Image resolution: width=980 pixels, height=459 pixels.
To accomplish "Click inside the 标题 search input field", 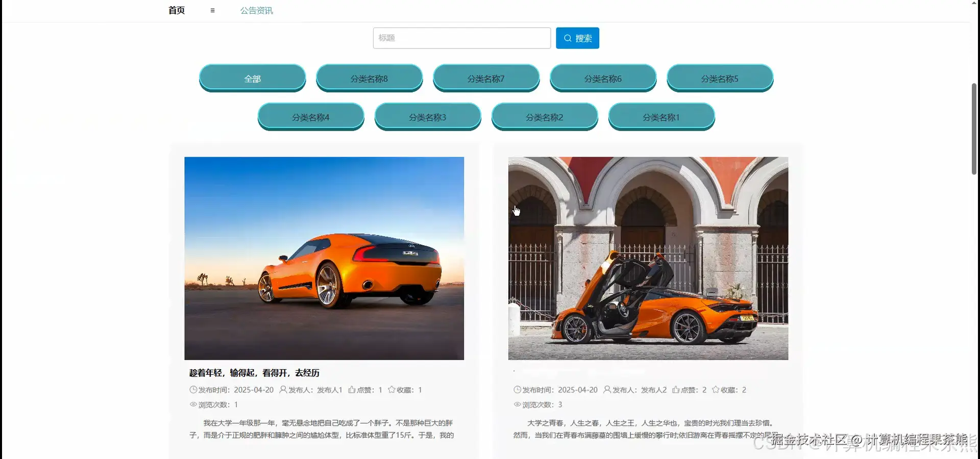I will tap(461, 38).
